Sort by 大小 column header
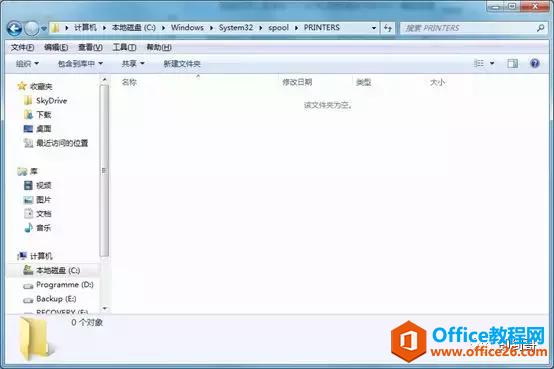This screenshot has height=369, width=554. point(437,82)
